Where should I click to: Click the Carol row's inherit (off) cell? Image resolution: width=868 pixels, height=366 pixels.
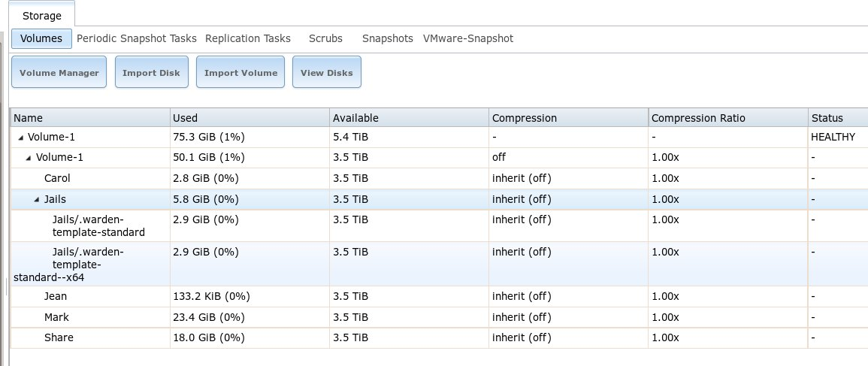coord(568,178)
